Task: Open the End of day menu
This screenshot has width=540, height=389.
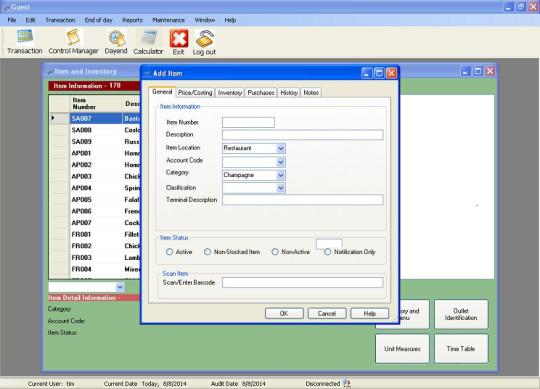Action: tap(98, 20)
